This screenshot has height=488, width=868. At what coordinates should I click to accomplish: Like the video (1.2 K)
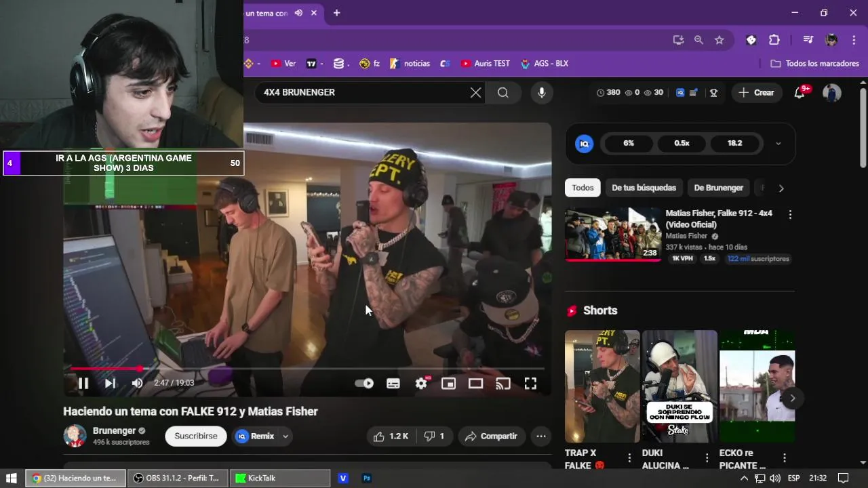tap(391, 436)
